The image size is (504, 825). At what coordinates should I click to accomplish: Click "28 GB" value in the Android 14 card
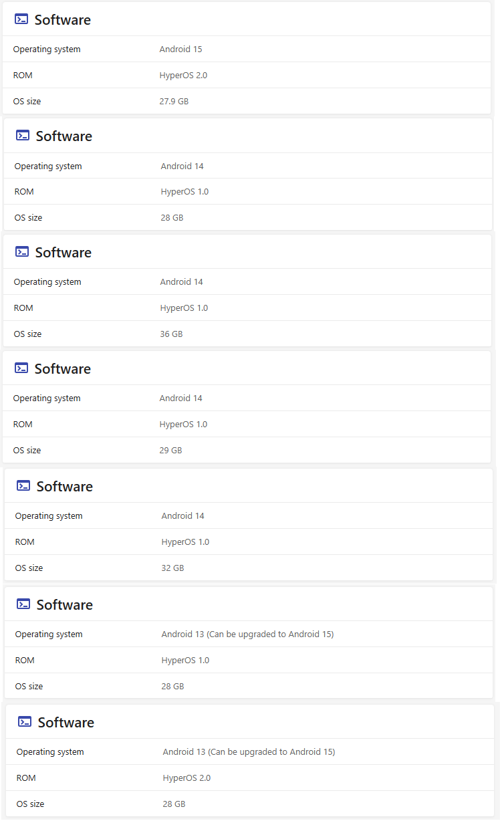172,218
